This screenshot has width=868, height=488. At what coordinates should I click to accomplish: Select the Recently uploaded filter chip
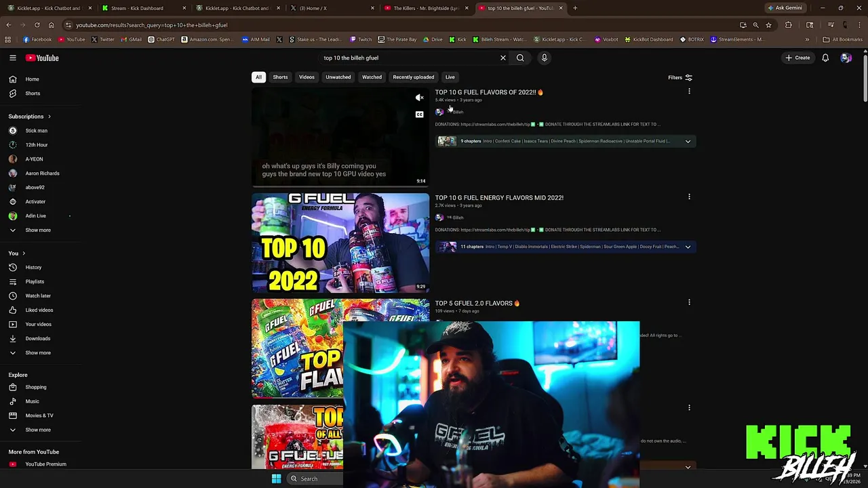pos(413,77)
